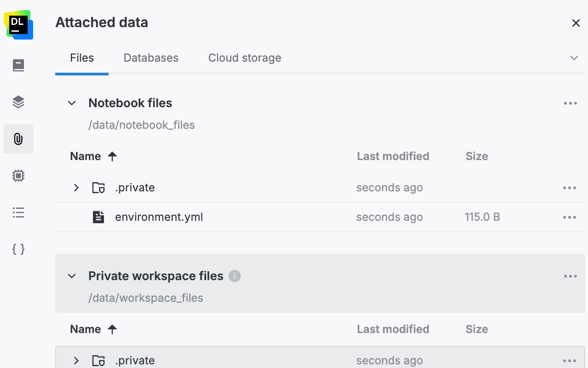Open more options for Private workspace files

tap(570, 276)
